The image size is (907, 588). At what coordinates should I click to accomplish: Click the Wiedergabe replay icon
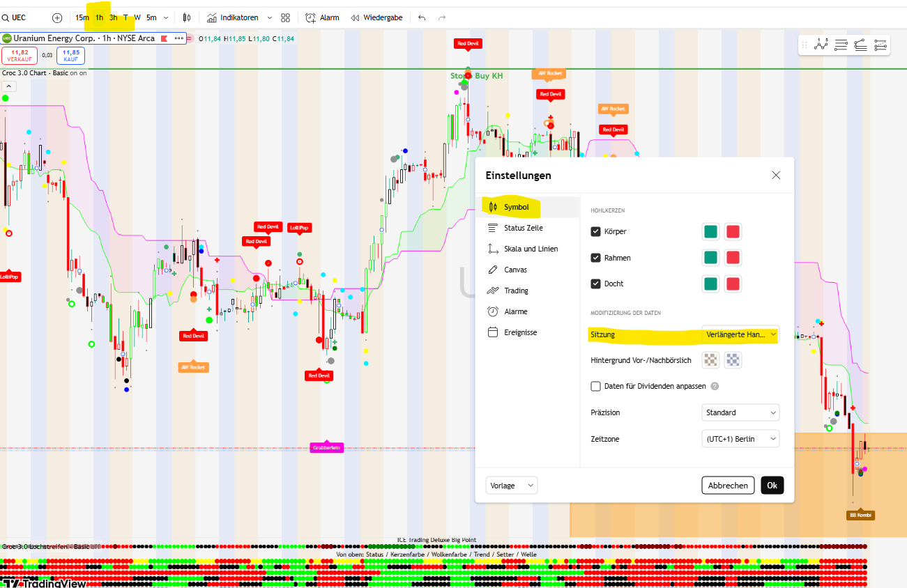click(x=355, y=17)
